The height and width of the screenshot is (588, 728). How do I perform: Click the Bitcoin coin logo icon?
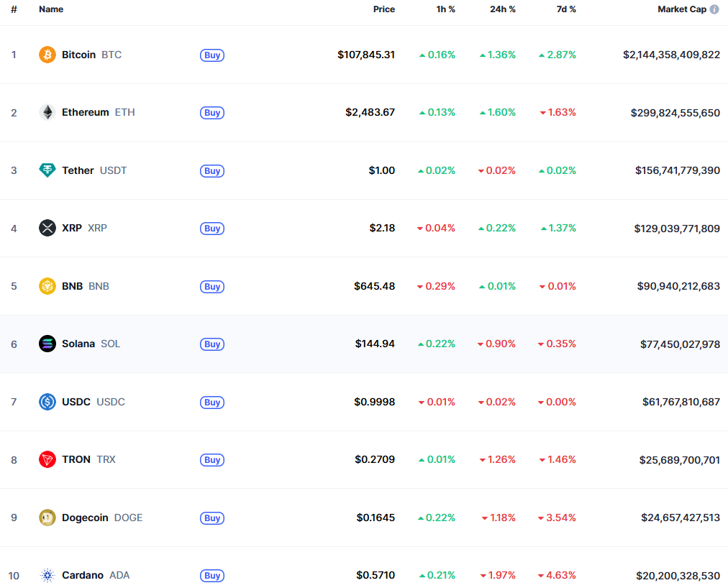pos(47,55)
